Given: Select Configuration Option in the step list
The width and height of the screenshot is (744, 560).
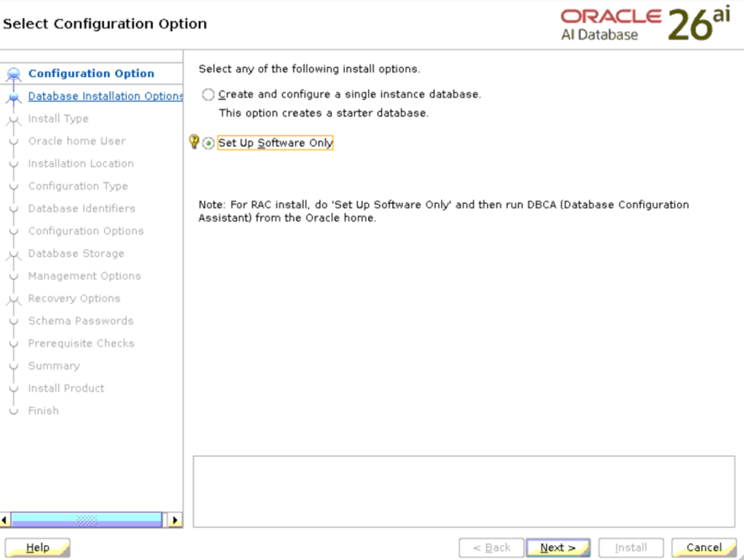Looking at the screenshot, I should [91, 74].
